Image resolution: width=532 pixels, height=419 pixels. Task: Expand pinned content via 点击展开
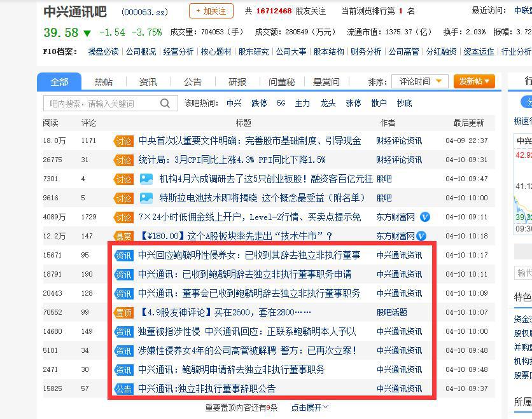(x=309, y=408)
